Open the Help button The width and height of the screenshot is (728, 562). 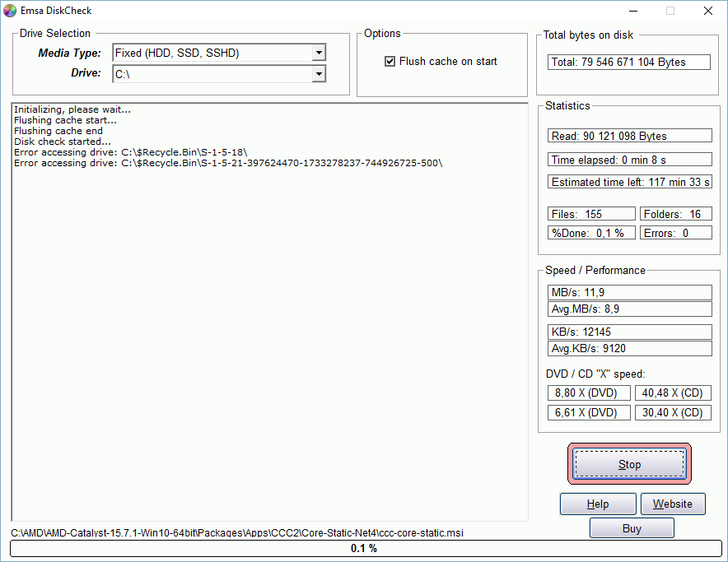tap(598, 504)
